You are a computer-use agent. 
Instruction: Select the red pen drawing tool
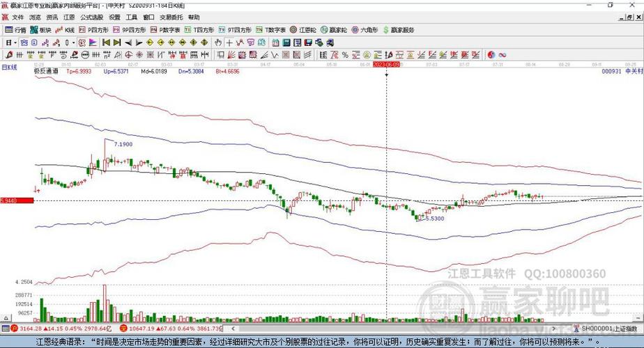click(9, 55)
